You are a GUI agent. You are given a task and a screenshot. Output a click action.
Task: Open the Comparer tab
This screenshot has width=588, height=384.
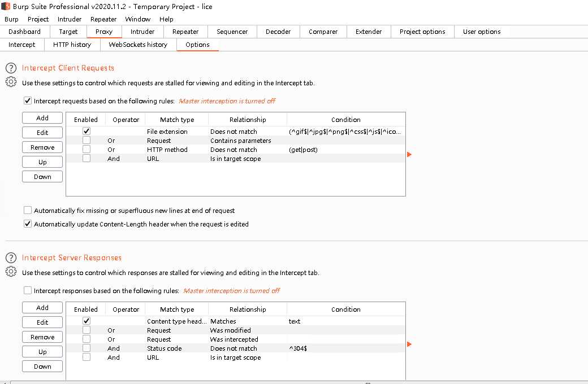click(x=323, y=32)
